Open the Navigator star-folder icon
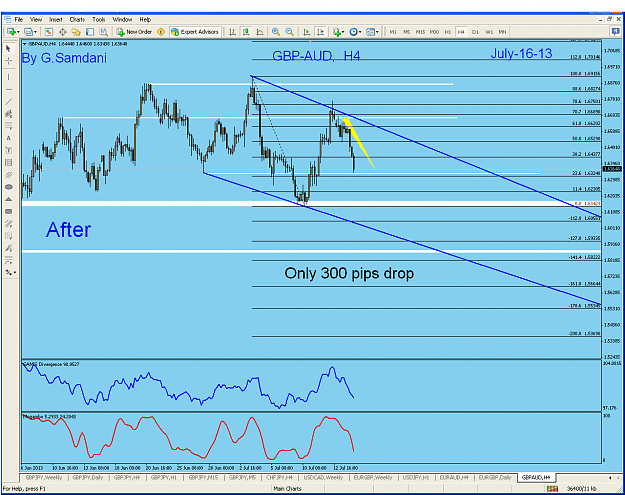625x495 pixels. 76,32
